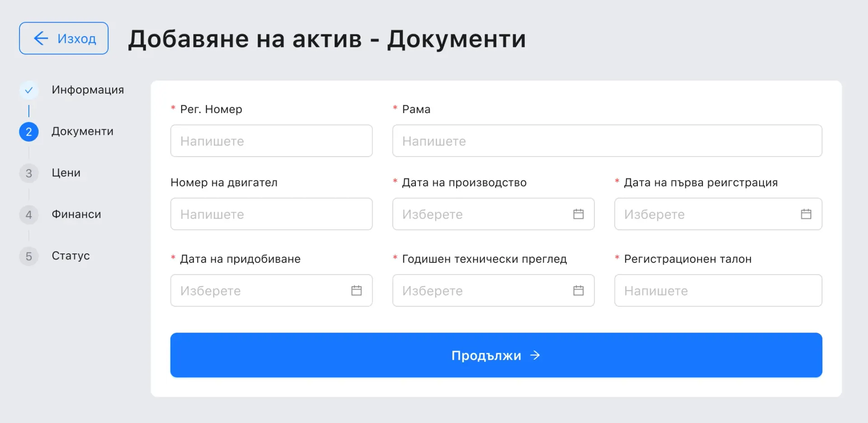868x423 pixels.
Task: Focus the Рама input field
Action: (x=607, y=141)
